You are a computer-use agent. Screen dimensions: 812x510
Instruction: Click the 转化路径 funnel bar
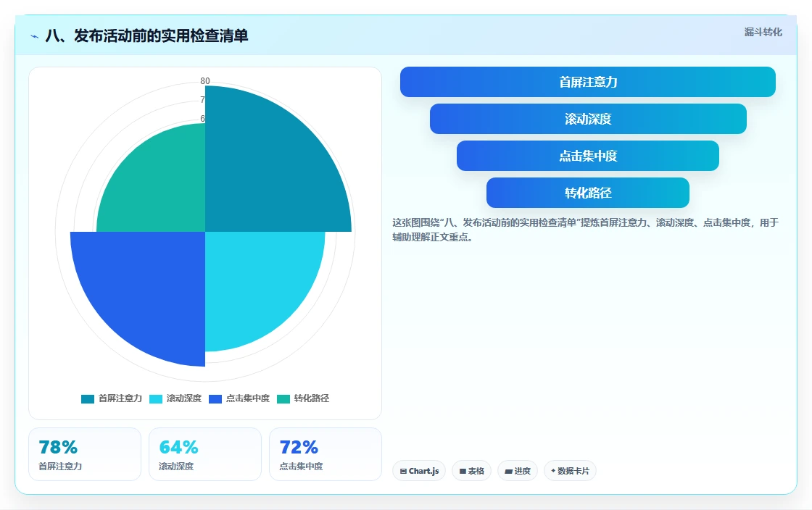(588, 193)
